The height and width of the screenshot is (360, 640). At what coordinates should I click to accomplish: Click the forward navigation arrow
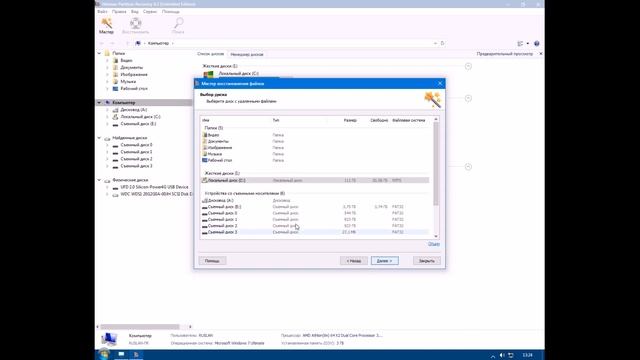point(112,43)
